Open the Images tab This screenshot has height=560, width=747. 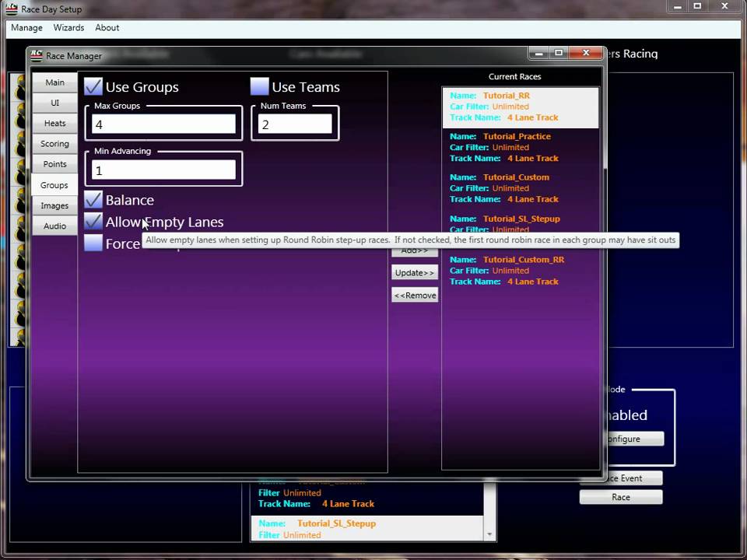coord(54,205)
